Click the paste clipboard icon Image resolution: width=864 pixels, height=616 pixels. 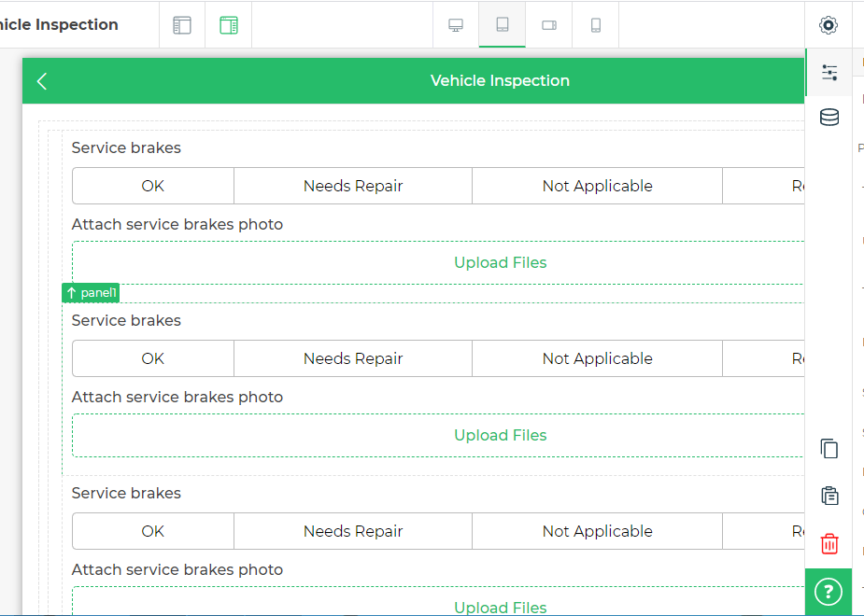point(829,496)
